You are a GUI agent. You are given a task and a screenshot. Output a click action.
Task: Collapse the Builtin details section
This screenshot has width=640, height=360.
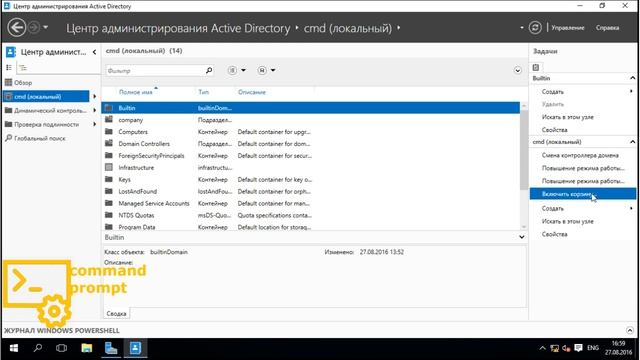[x=522, y=237]
